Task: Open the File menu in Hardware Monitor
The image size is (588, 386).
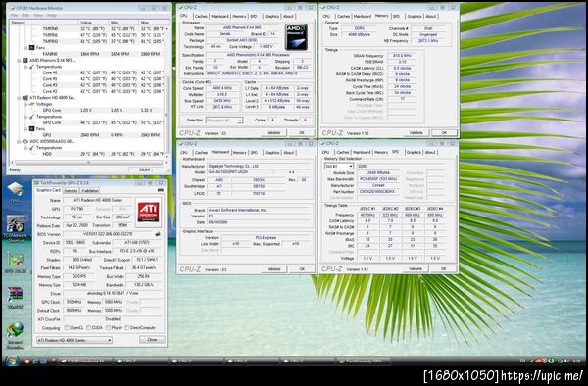Action: click(15, 16)
